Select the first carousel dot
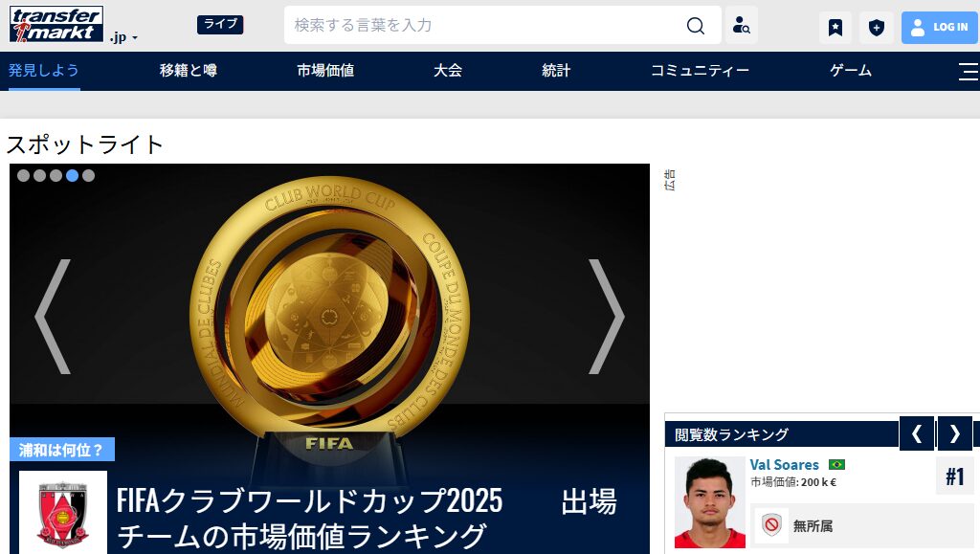The height and width of the screenshot is (554, 980). [23, 175]
